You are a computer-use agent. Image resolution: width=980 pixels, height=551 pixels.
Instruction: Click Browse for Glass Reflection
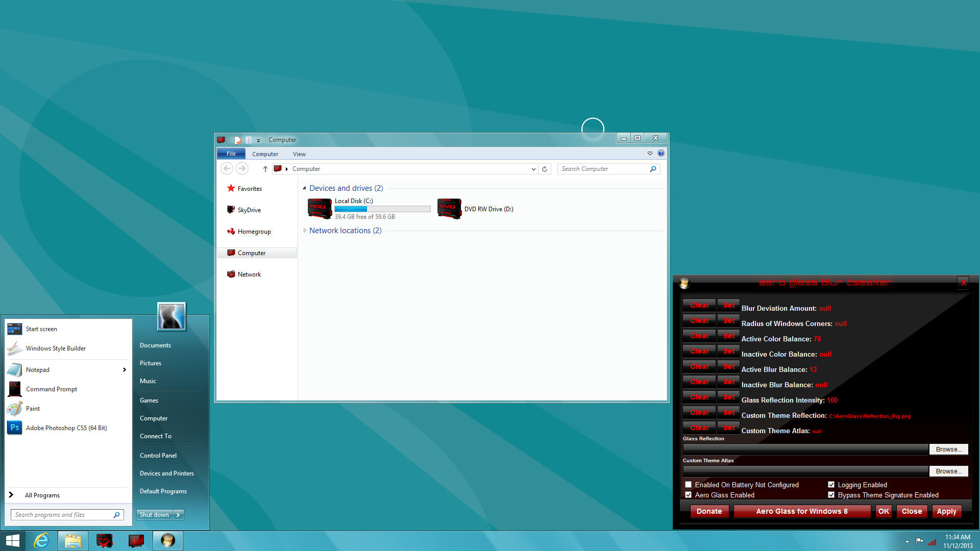948,449
